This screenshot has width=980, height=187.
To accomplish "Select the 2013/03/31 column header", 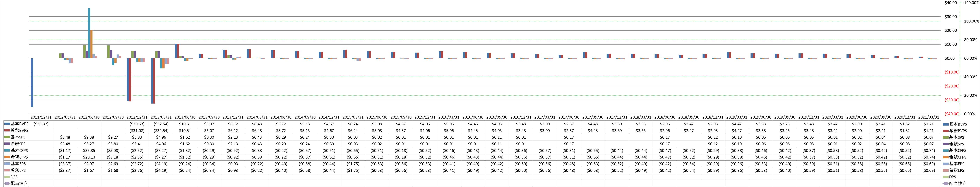I will click(161, 117).
